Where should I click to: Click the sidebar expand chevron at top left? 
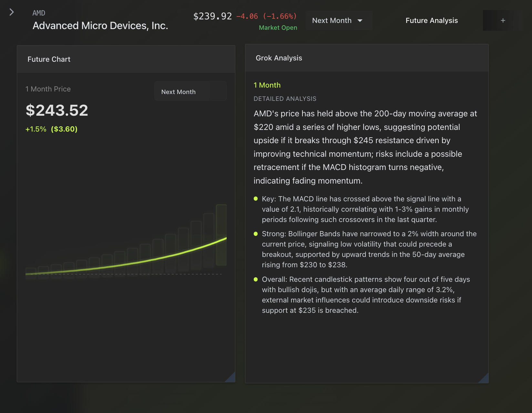coord(12,12)
